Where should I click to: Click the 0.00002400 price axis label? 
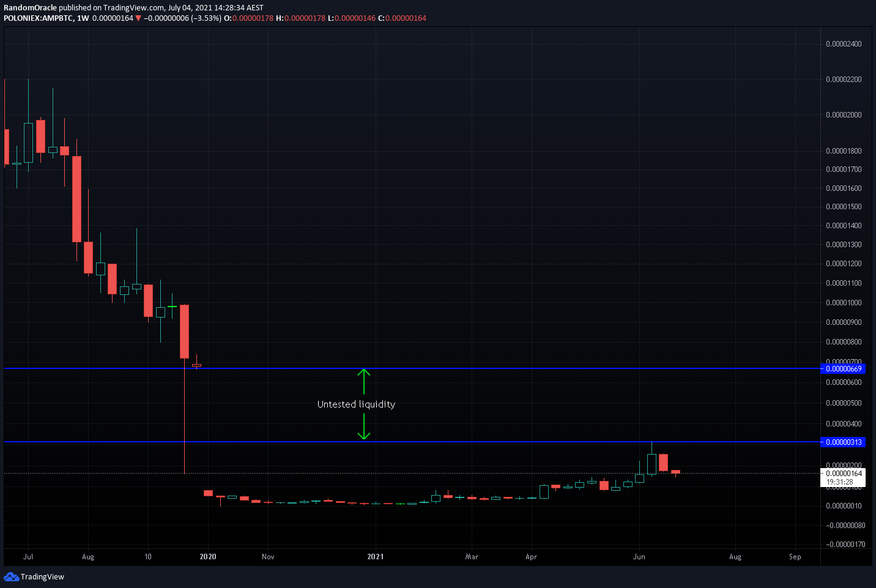point(844,44)
